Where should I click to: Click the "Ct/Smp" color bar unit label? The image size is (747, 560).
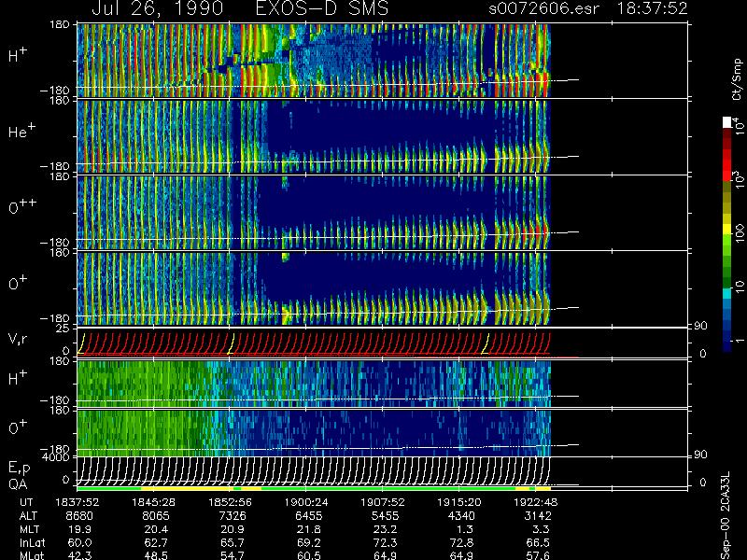737,79
